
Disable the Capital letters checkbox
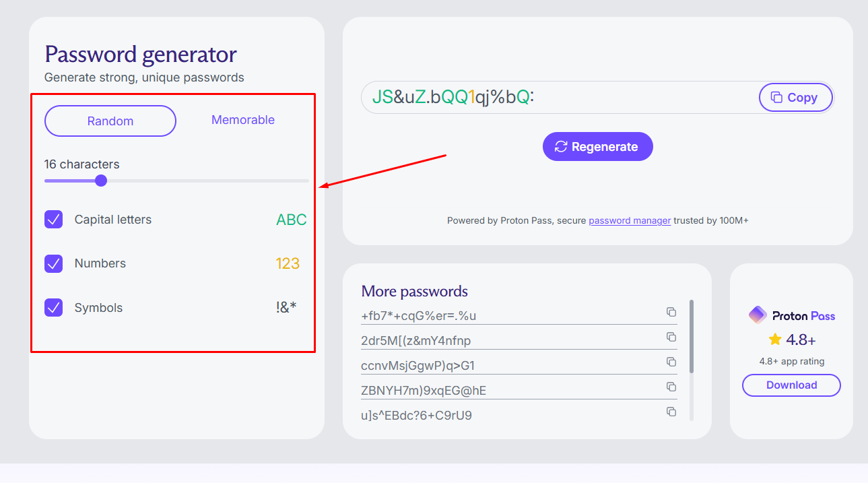[53, 220]
